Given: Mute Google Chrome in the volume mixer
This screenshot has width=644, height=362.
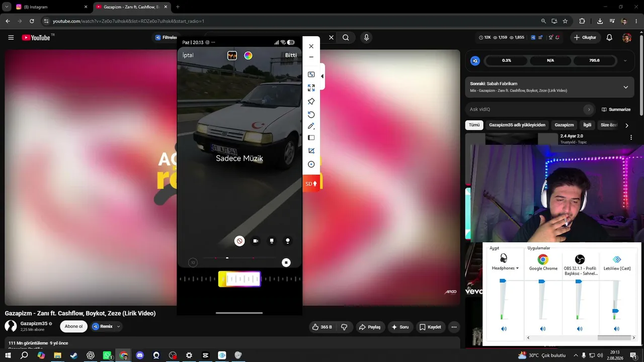Looking at the screenshot, I should 543,329.
